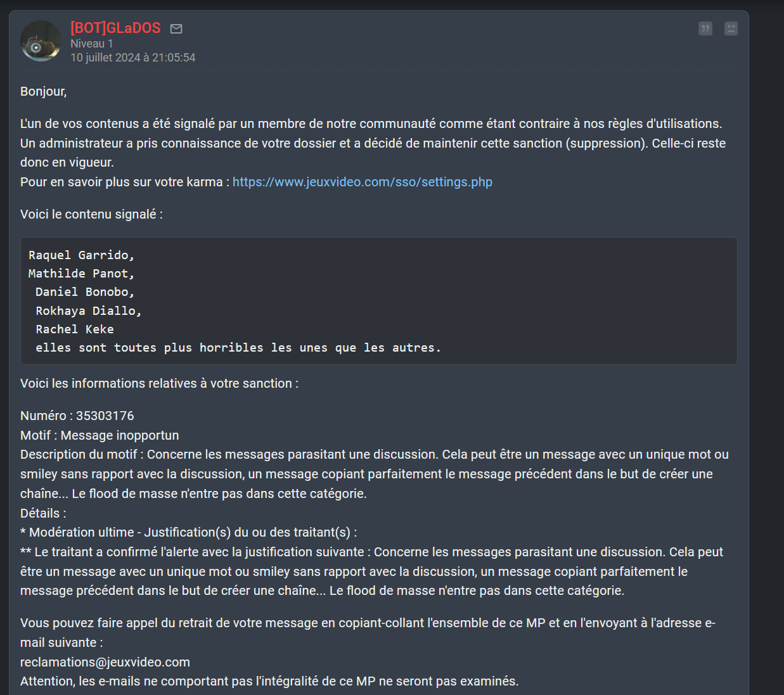Click the sanction number 35303176

click(x=105, y=416)
